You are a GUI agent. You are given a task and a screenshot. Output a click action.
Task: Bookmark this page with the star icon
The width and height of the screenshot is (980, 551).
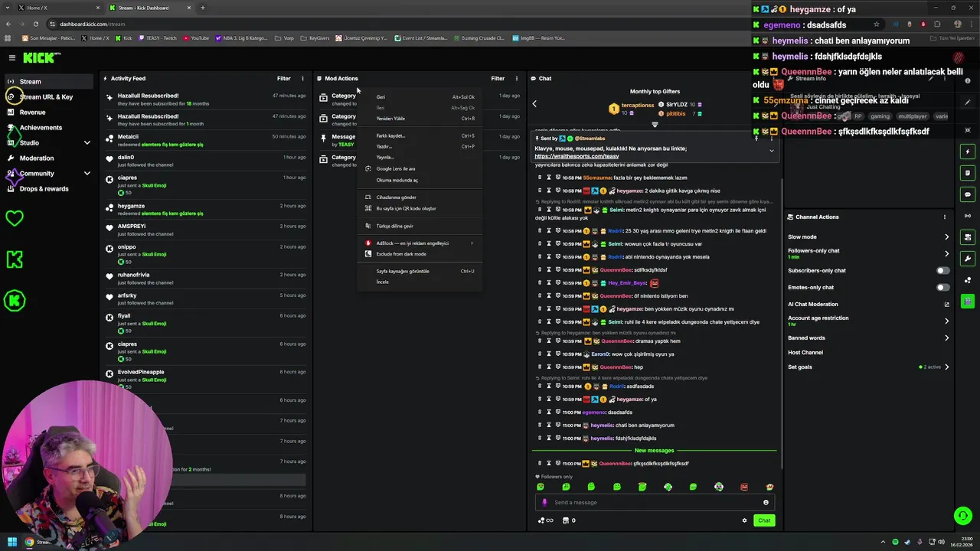coord(877,24)
